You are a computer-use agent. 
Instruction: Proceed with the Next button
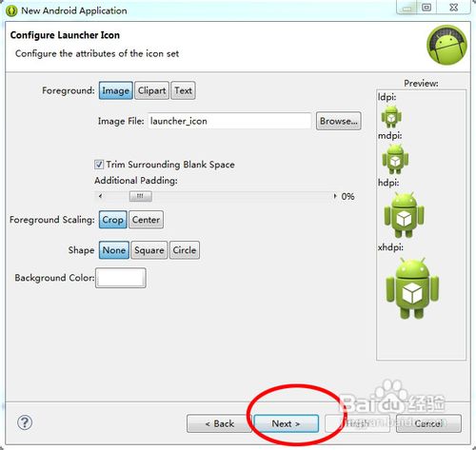(286, 423)
